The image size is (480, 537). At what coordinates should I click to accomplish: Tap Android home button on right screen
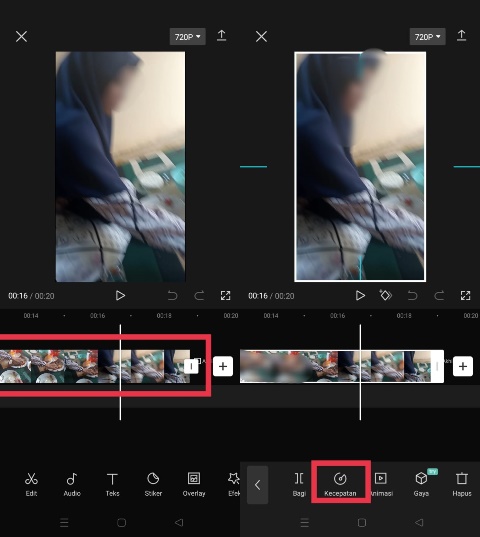(362, 523)
